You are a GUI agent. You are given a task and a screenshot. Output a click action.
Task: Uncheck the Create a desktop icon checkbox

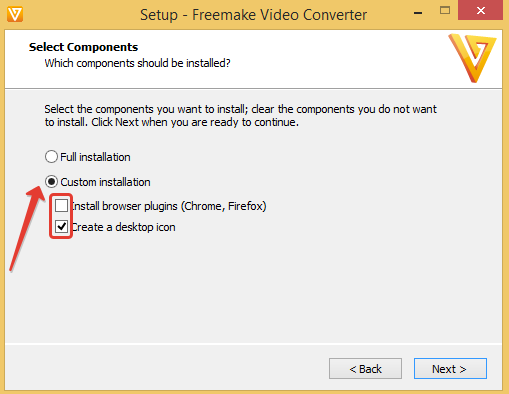(x=62, y=227)
